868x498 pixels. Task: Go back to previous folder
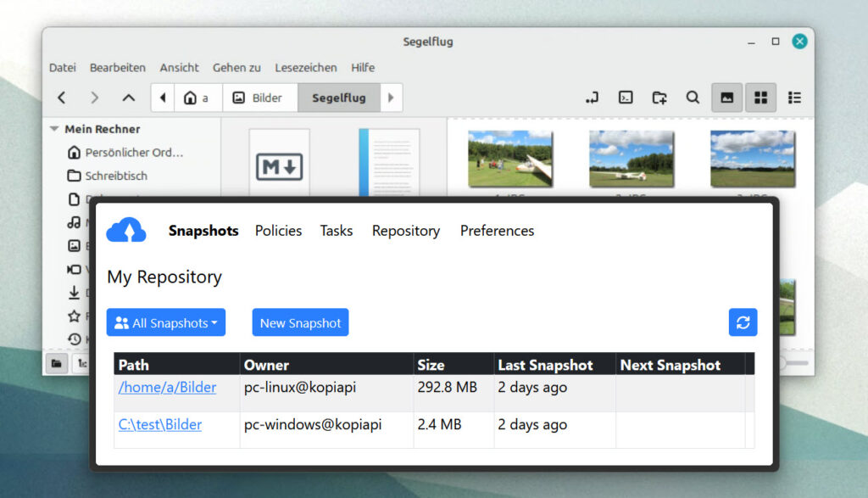point(62,98)
